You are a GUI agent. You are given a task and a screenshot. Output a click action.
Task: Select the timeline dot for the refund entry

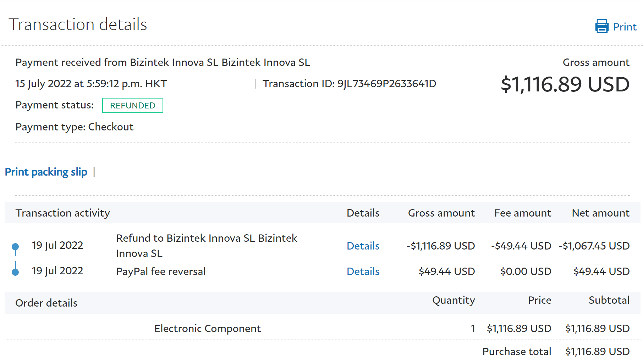point(15,246)
